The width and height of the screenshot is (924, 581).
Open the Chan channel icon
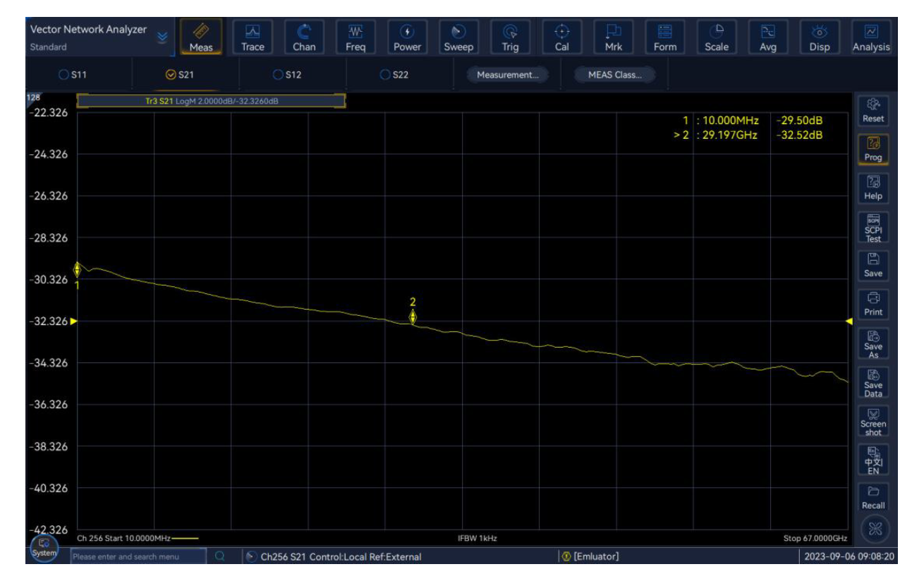point(304,37)
